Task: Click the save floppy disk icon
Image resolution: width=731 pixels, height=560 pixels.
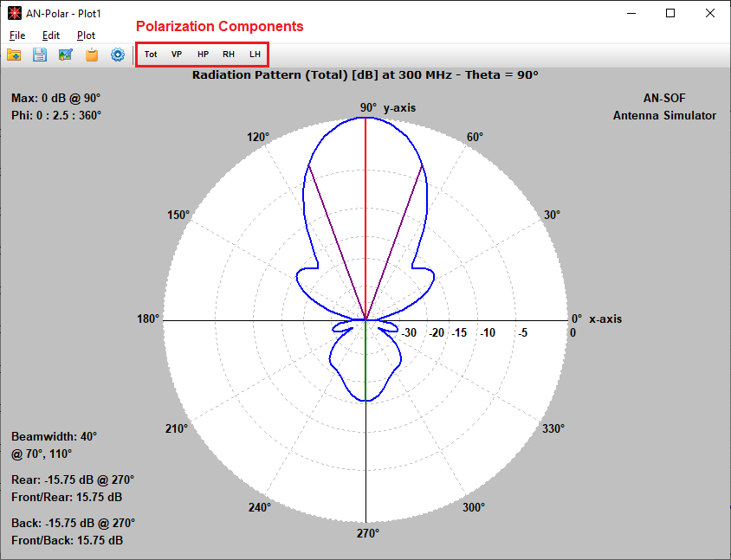Action: click(40, 55)
